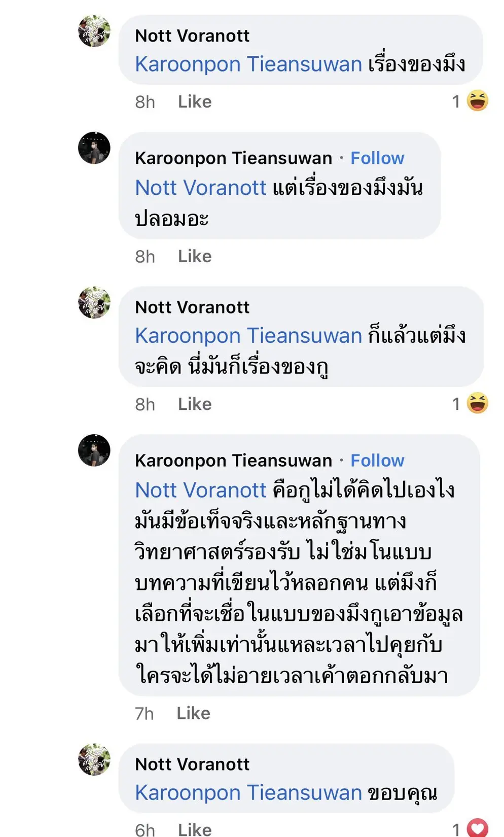The height and width of the screenshot is (837, 504).
Task: Tap Karoonpon's profile picture beside the long comment
Action: coord(94,450)
